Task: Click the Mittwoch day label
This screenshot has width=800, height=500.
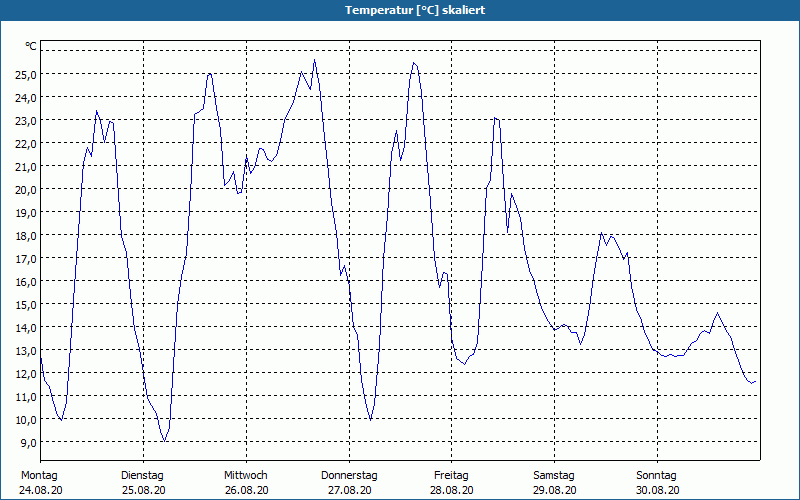Action: pyautogui.click(x=246, y=476)
